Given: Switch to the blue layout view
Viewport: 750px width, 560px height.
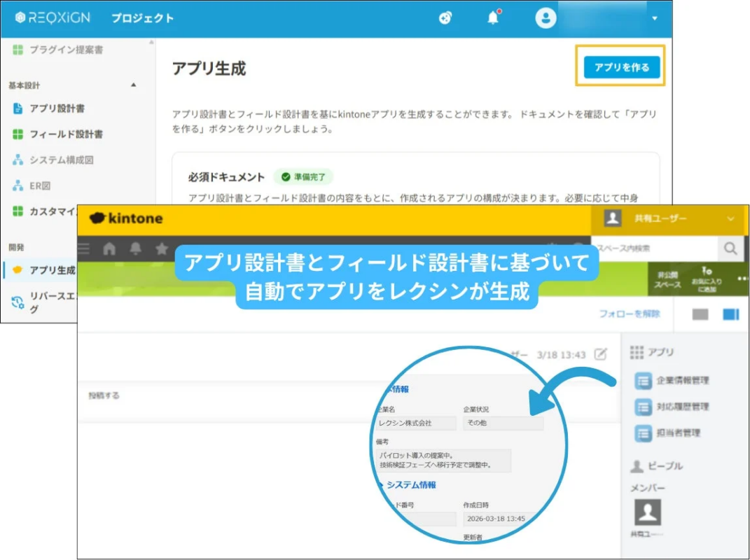Looking at the screenshot, I should click(730, 314).
